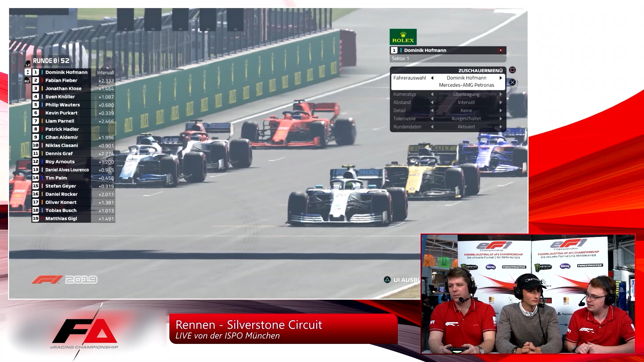
Task: Click the triangle UI Ausblenden icon
Action: click(387, 280)
